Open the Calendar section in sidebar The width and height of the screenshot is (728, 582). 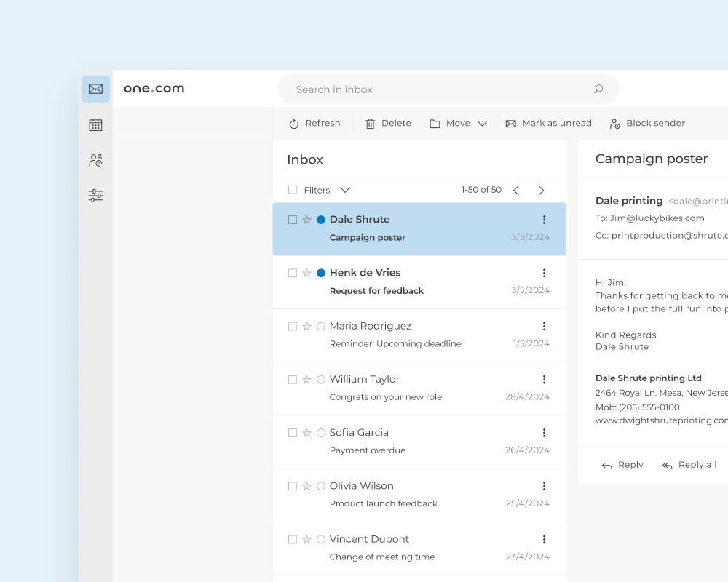pos(95,125)
